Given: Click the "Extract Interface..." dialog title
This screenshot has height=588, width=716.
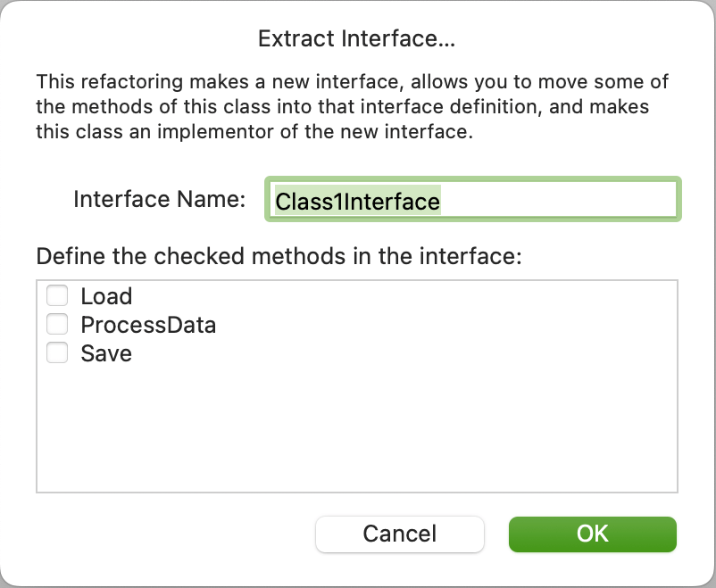Looking at the screenshot, I should pos(357,38).
